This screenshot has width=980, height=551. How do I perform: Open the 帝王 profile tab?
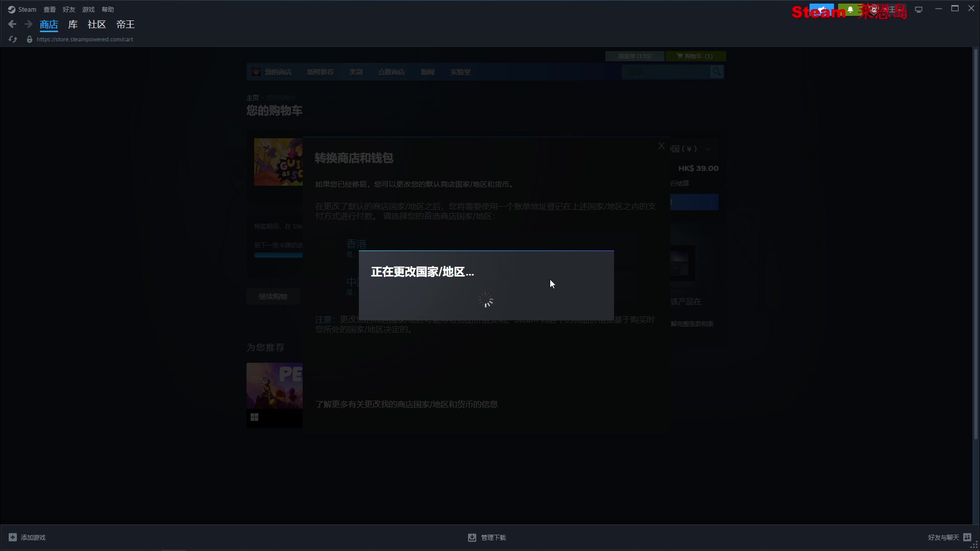pos(126,24)
